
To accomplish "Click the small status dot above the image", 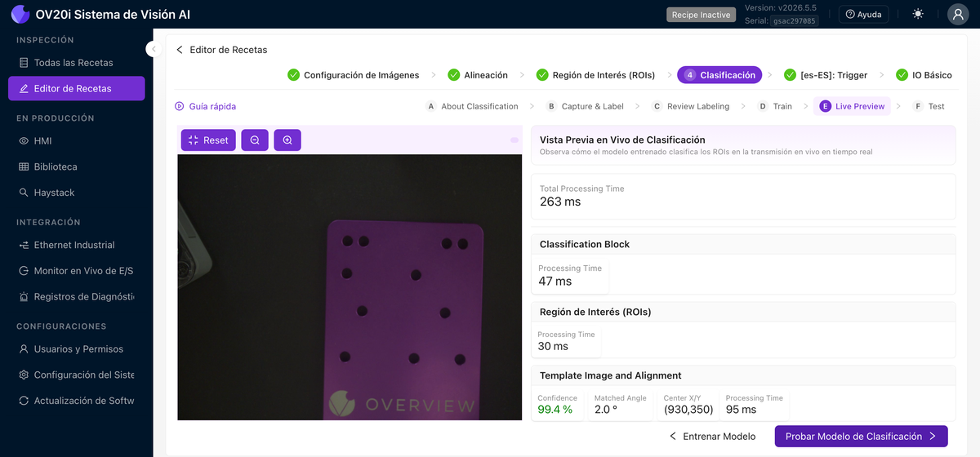I will (x=514, y=140).
